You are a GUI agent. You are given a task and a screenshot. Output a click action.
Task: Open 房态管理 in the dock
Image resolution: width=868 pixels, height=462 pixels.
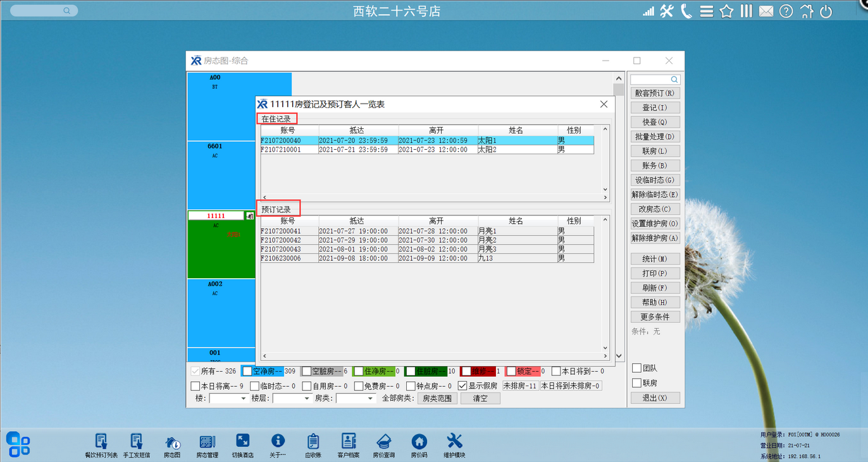208,441
